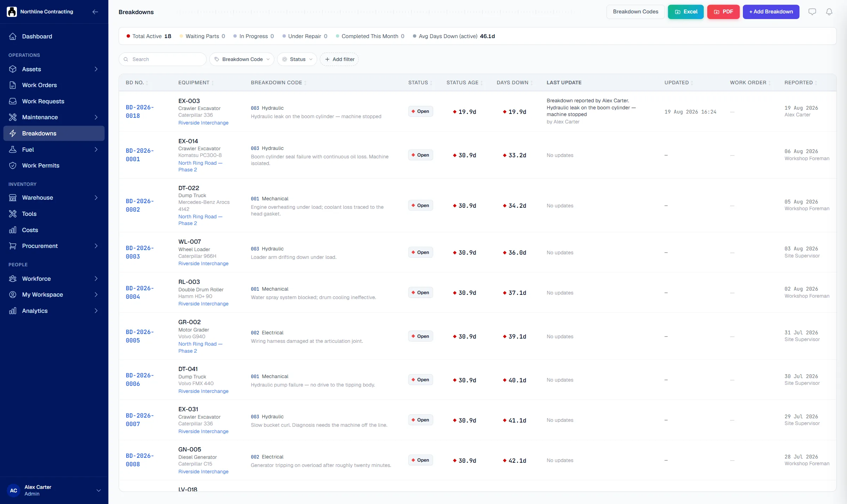Sort by Status Age column

[x=464, y=83]
